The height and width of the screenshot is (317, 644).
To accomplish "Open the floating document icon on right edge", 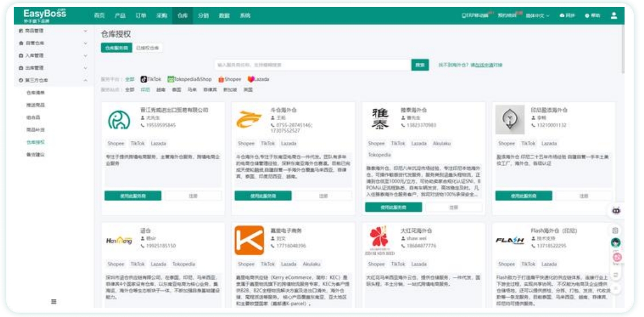I will [615, 231].
